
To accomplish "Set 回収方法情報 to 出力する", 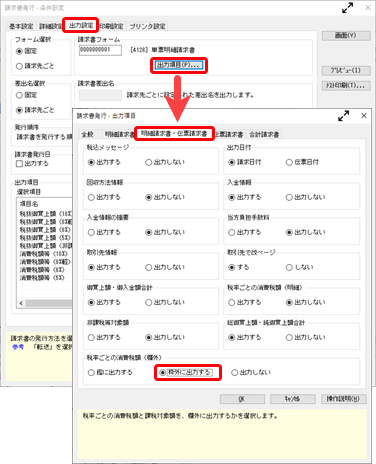I will tap(104, 197).
